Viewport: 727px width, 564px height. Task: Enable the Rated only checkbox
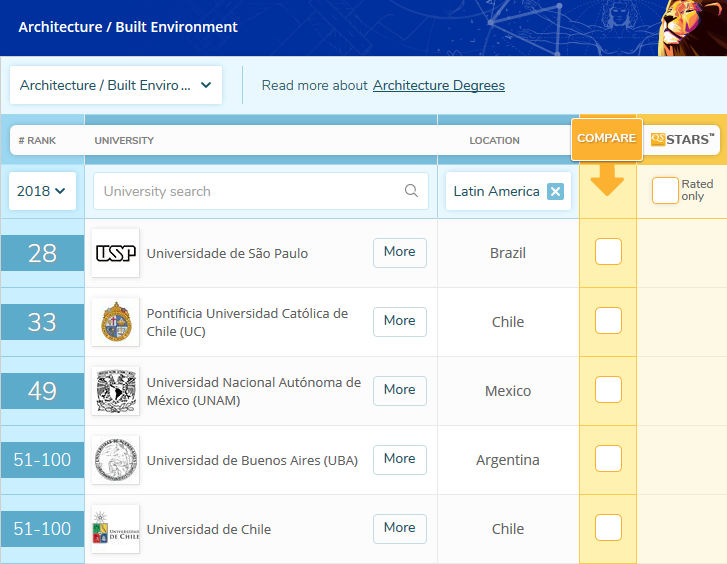pyautogui.click(x=665, y=191)
